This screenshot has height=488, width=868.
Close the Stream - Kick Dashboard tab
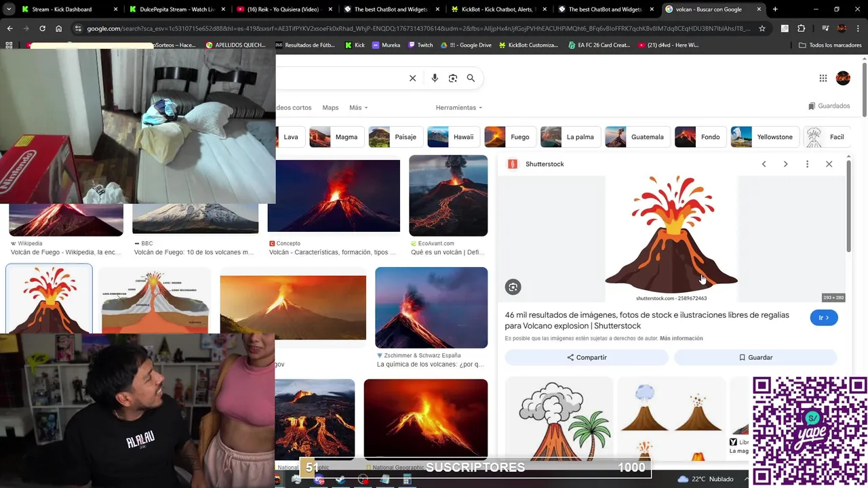(x=115, y=9)
